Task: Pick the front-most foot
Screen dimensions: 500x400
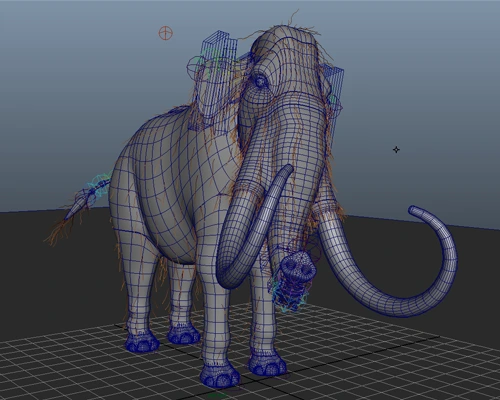Action: 220,376
